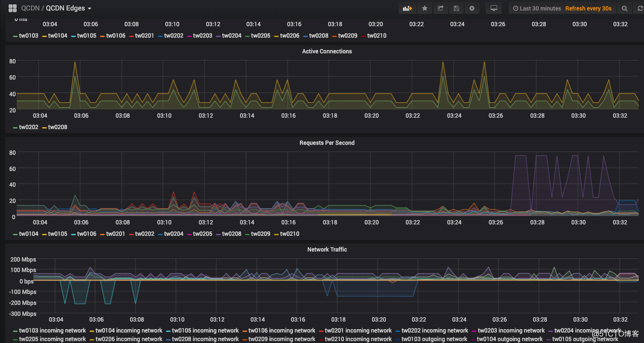Toggle tw0209 series in Requests Per Second legend

(261, 234)
